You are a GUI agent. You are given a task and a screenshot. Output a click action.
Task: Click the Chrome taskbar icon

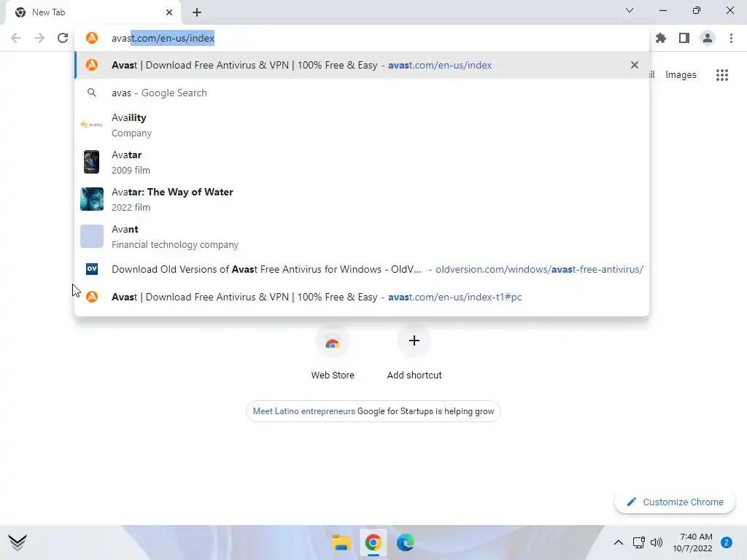pos(373,542)
